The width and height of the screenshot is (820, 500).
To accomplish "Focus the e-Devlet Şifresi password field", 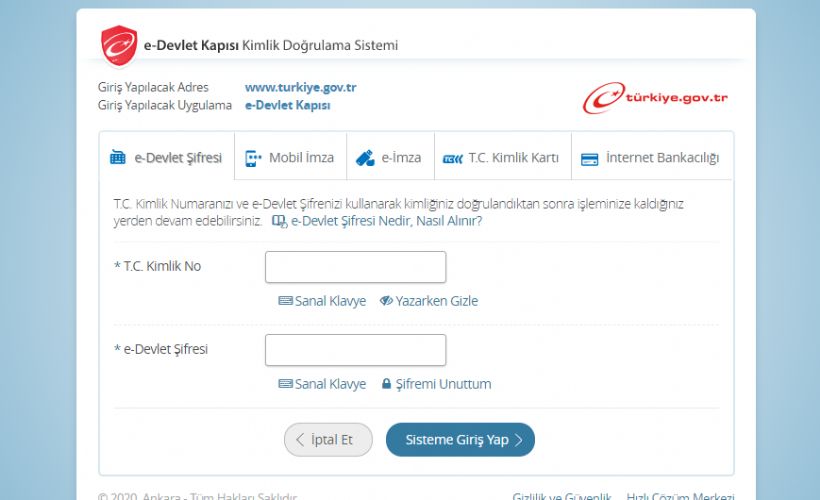I will 355,350.
